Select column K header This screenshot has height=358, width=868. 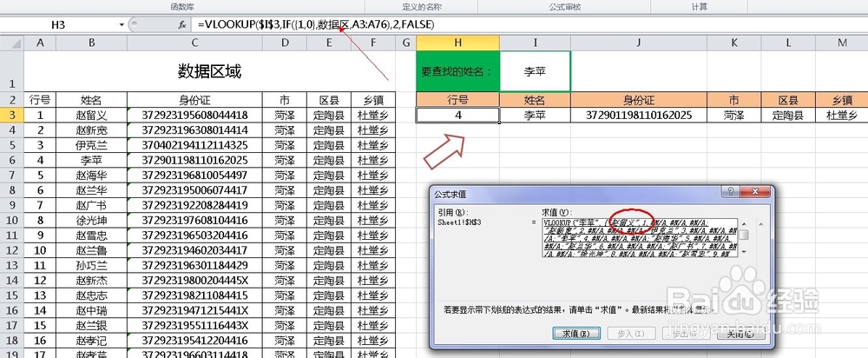click(x=734, y=43)
